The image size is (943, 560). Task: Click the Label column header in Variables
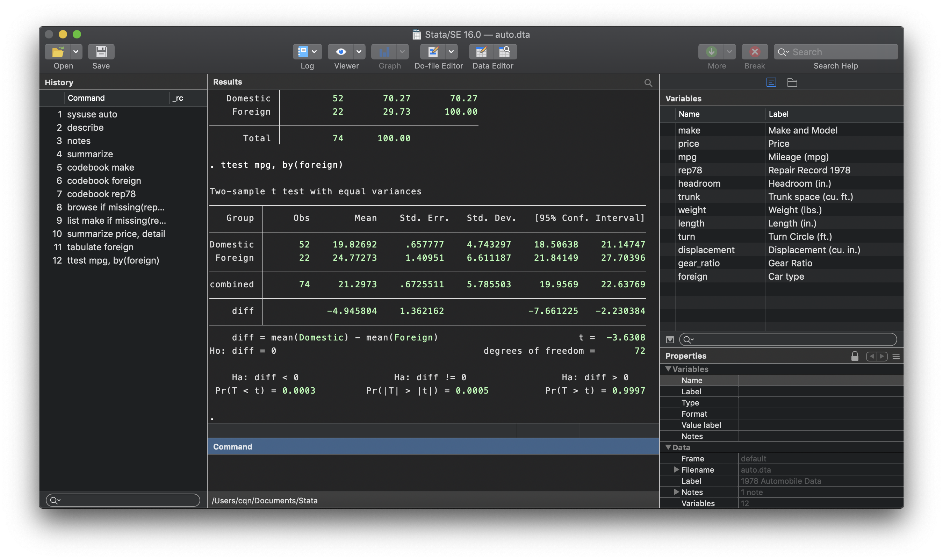point(834,114)
